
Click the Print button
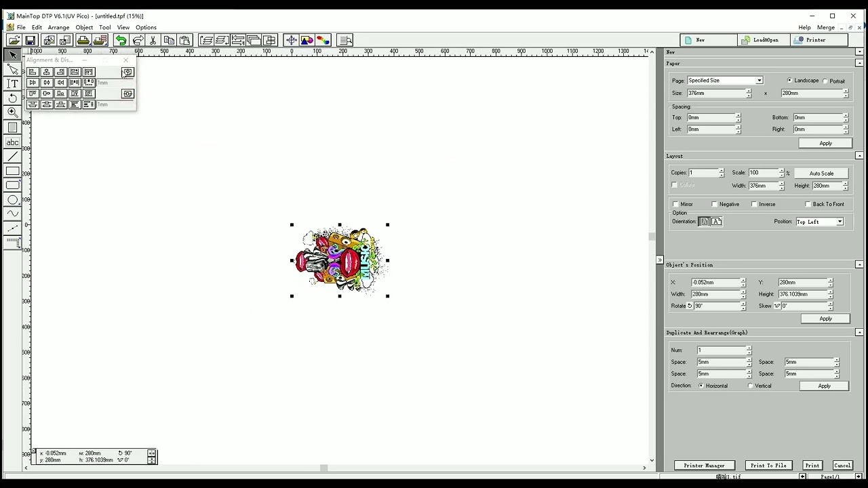coord(812,466)
